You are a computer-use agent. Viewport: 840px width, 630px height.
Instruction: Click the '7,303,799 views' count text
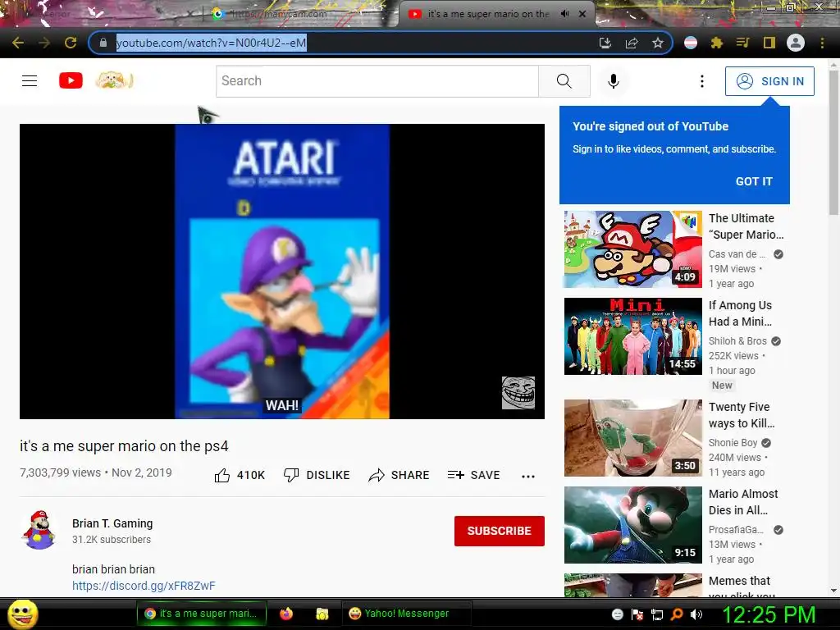60,472
